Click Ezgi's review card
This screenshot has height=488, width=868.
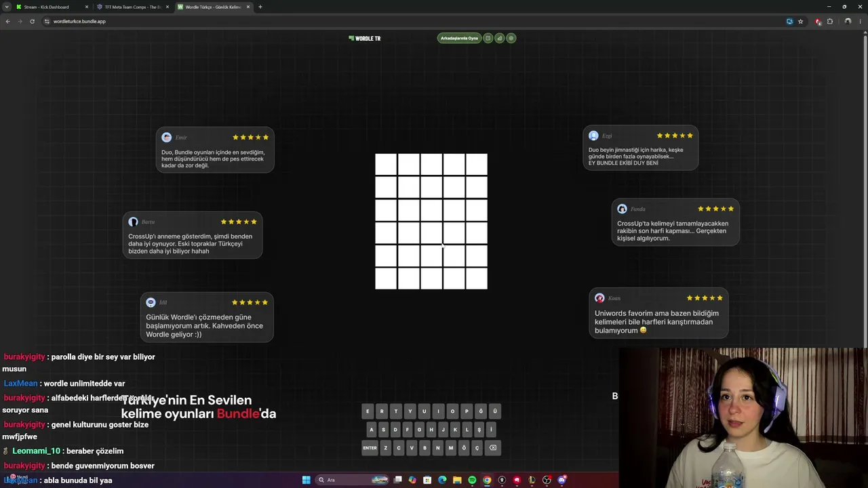pos(640,148)
